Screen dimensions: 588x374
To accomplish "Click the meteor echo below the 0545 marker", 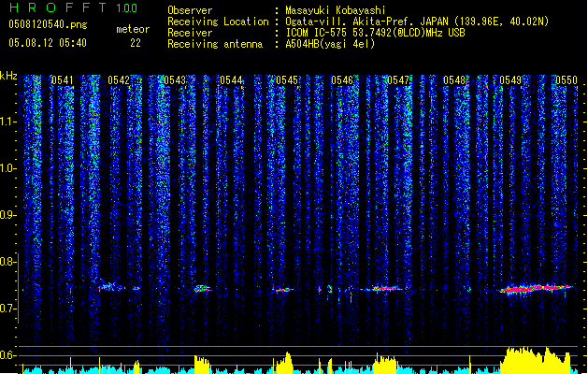I will 284,290.
